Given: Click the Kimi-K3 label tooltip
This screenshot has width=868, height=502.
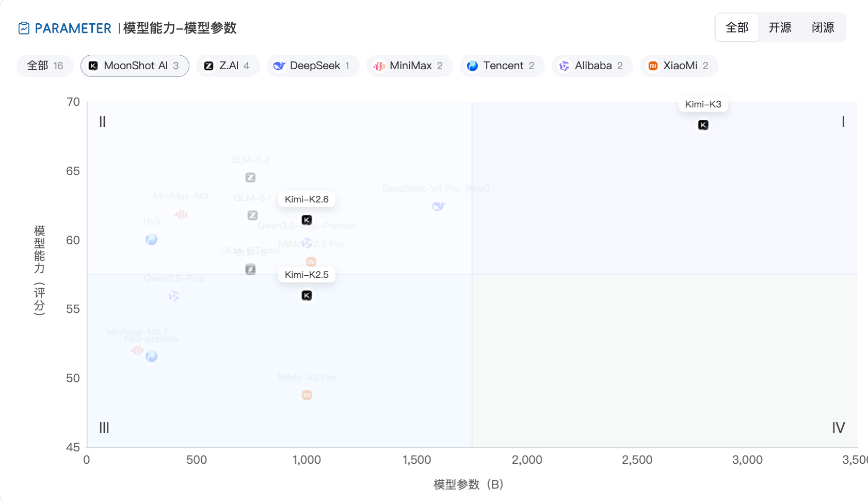Looking at the screenshot, I should [x=703, y=104].
